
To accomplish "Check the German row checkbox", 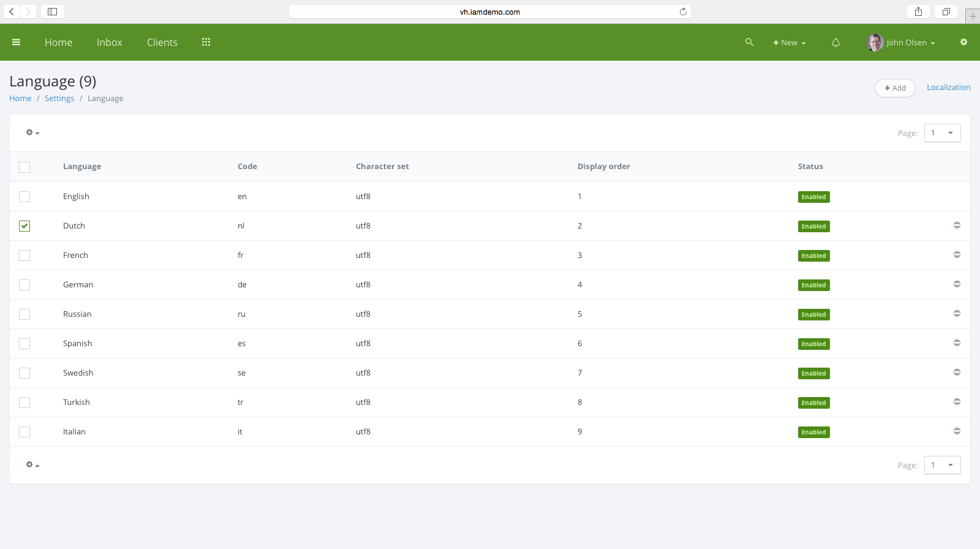I will tap(24, 285).
